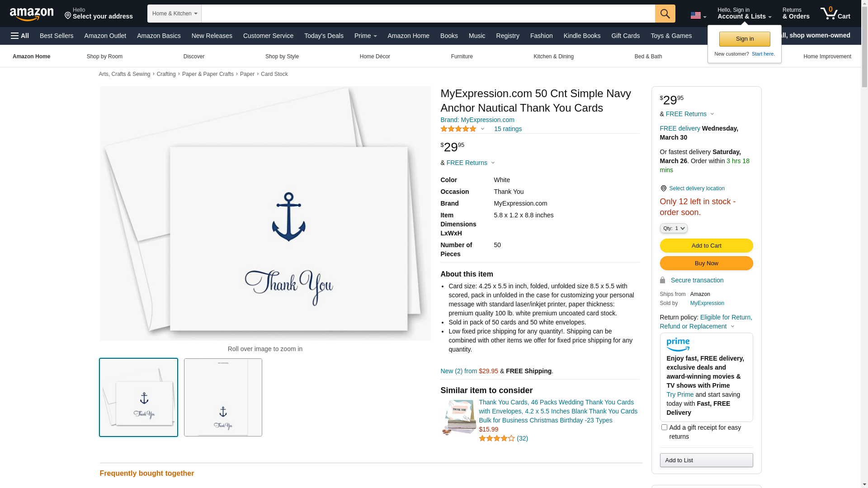Expand the Prime navigation dropdown
This screenshot has width=868, height=488.
[365, 36]
